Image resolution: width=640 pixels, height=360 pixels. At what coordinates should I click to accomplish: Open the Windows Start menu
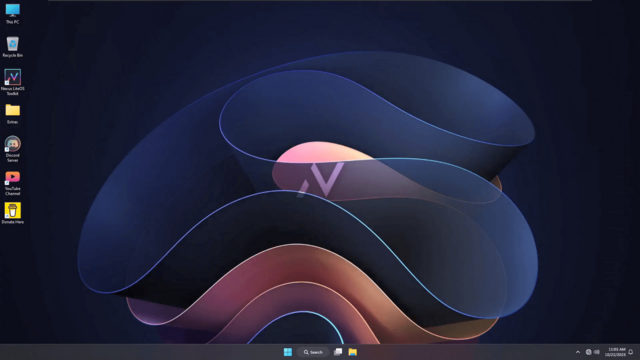(x=288, y=352)
